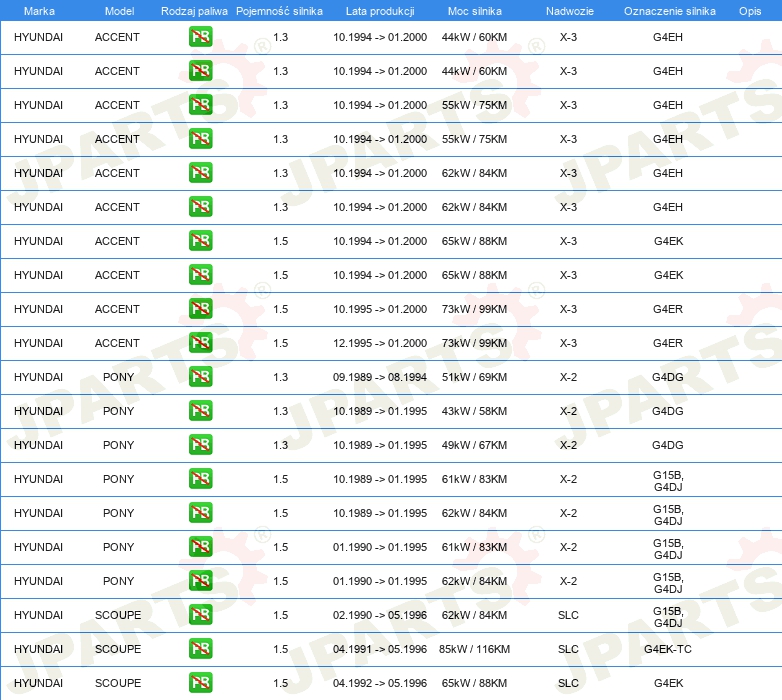Select the date cell 12.1995 -> 01.2000
This screenshot has width=782, height=700.
point(380,343)
